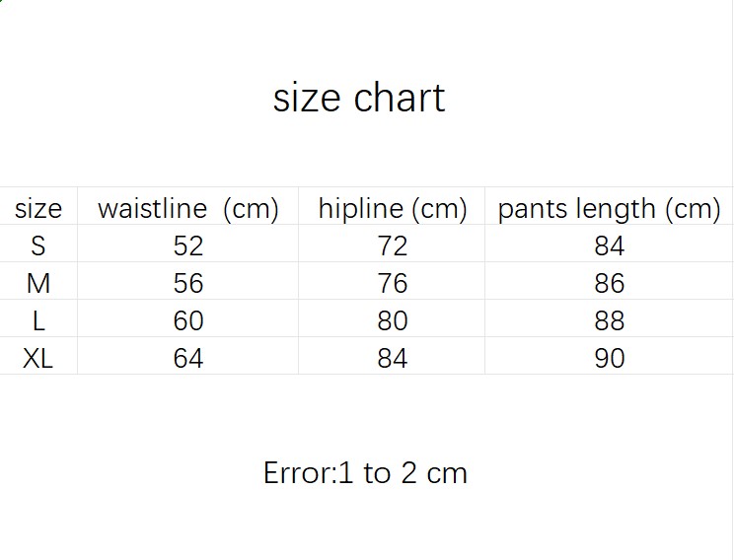Select the 'XL' size row label
The width and height of the screenshot is (734, 560).
[38, 358]
